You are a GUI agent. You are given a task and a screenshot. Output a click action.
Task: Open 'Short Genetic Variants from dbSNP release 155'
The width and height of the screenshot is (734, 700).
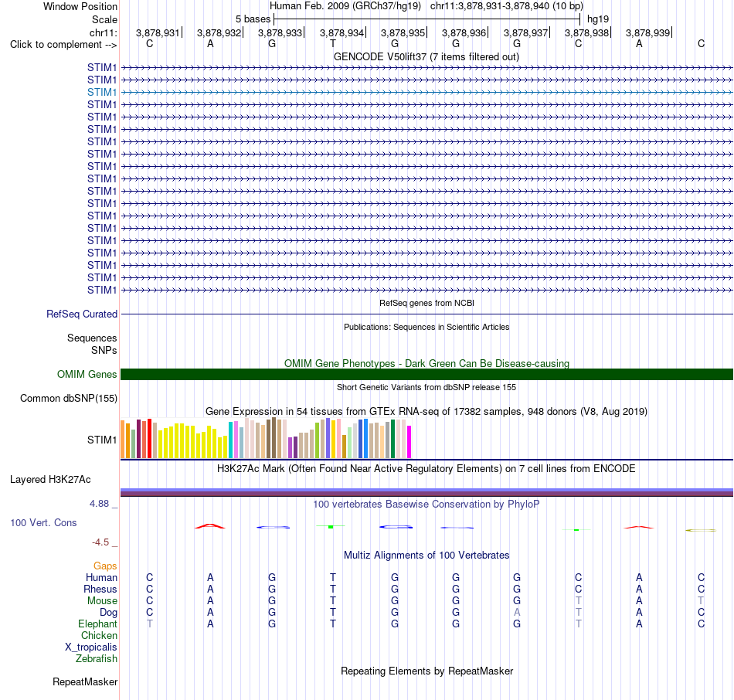[x=426, y=387]
